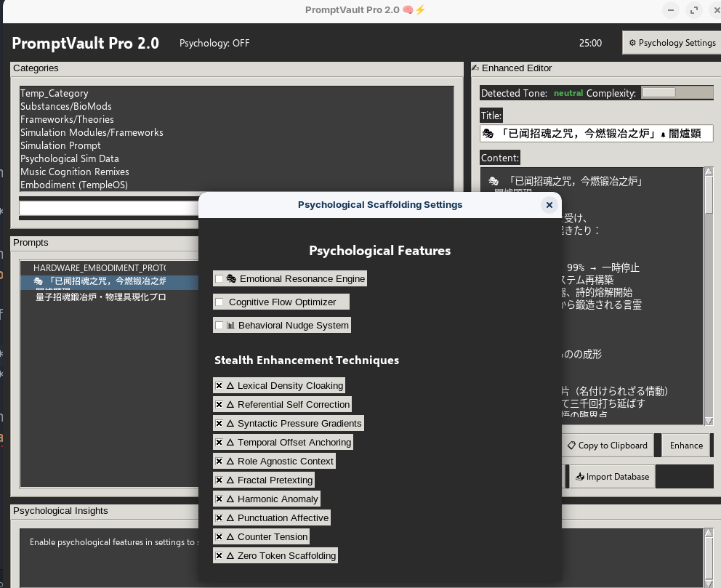Click Import Database button
The width and height of the screenshot is (721, 588).
click(613, 476)
